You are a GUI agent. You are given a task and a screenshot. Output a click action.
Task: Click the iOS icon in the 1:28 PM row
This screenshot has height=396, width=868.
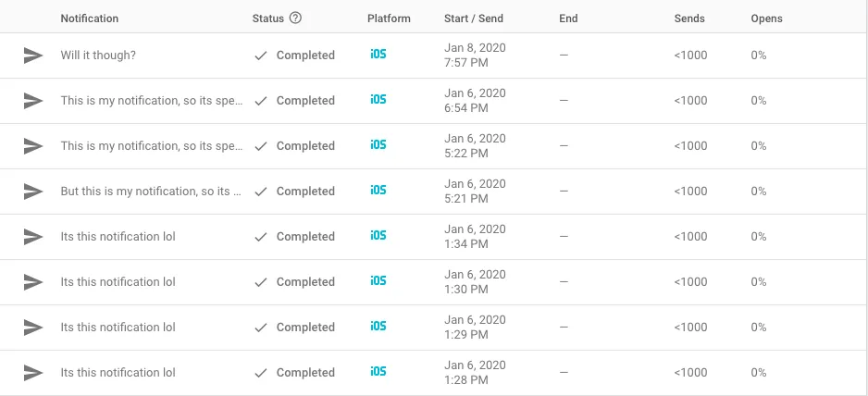(378, 372)
